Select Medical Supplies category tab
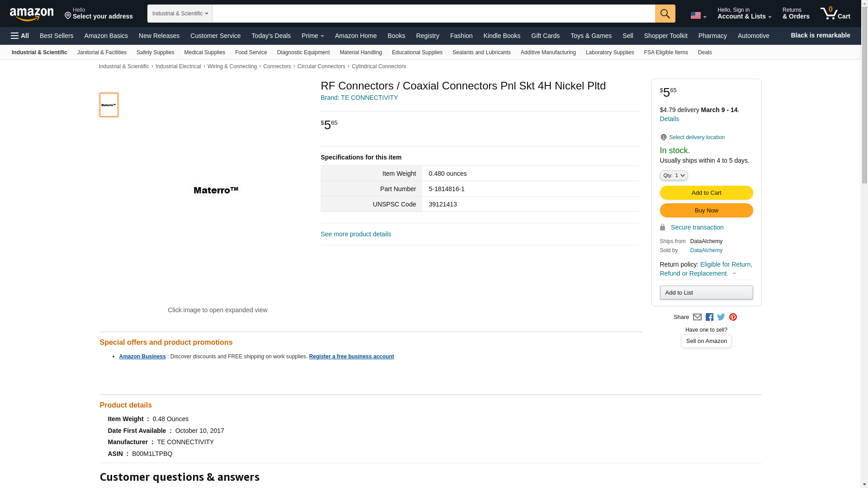This screenshot has height=488, width=868. (204, 52)
